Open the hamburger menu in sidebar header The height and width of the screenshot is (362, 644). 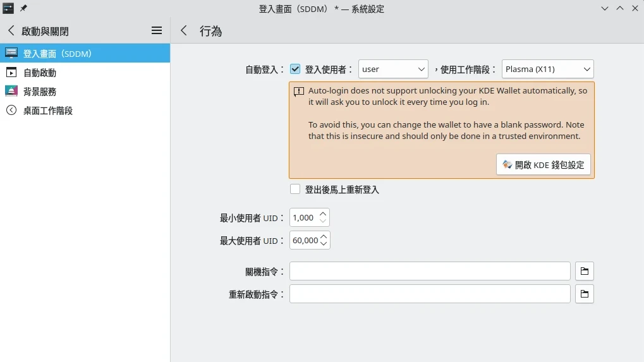coord(157,30)
